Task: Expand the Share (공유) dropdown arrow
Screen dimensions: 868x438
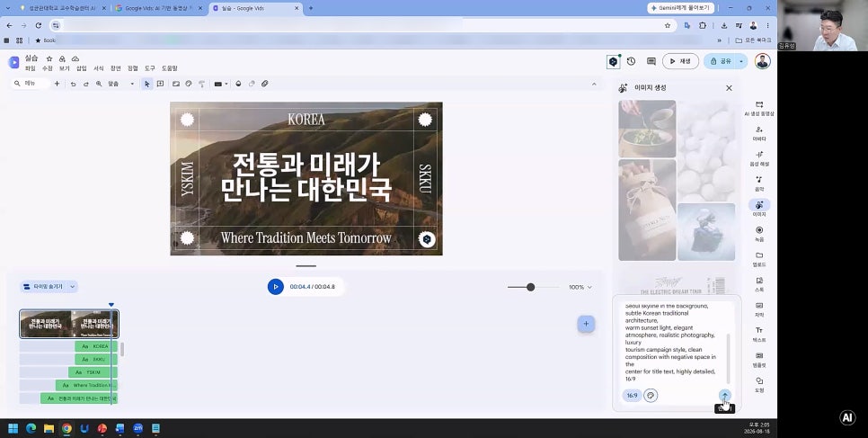Action: pos(741,61)
